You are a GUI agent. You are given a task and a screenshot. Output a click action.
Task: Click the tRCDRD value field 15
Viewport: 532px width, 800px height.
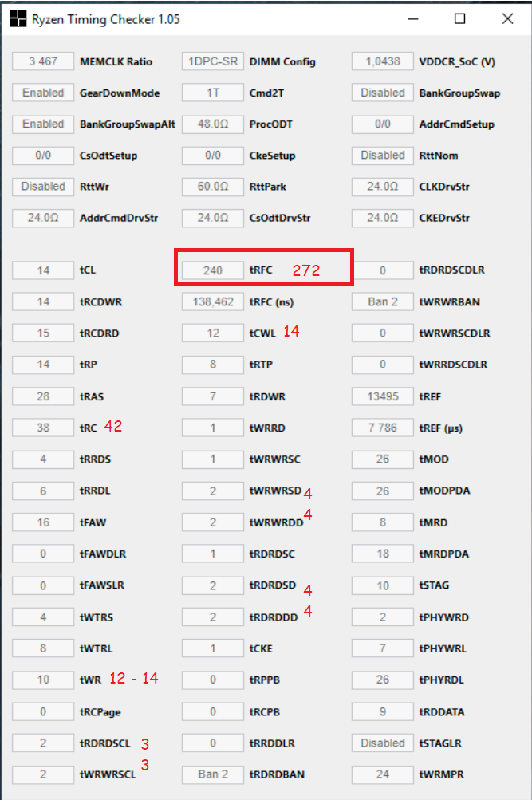pyautogui.click(x=43, y=333)
